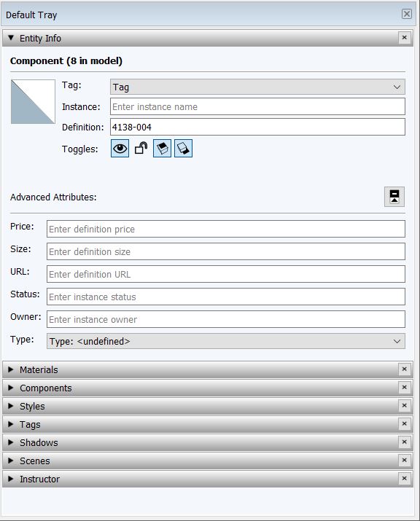Open the Type undefined dropdown
This screenshot has width=420, height=521.
point(226,341)
